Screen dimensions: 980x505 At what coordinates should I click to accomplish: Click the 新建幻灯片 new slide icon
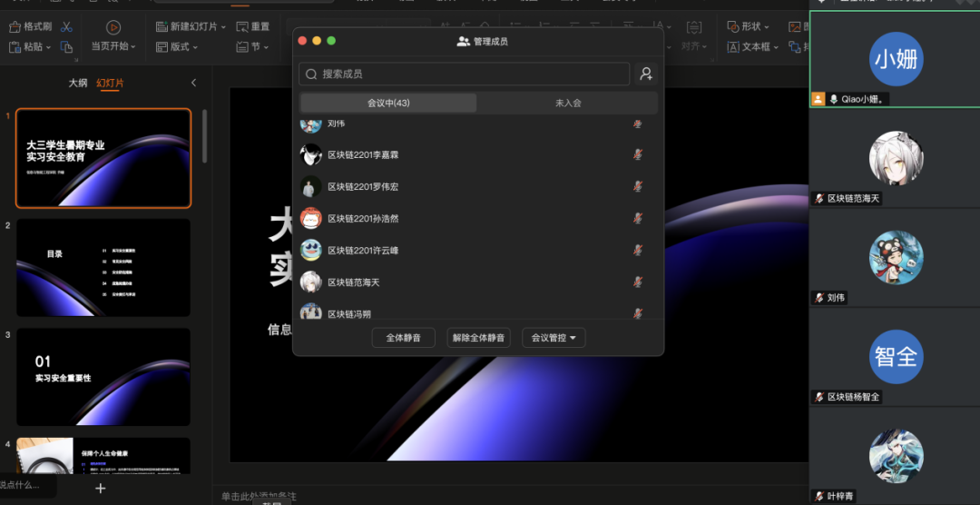(x=162, y=27)
